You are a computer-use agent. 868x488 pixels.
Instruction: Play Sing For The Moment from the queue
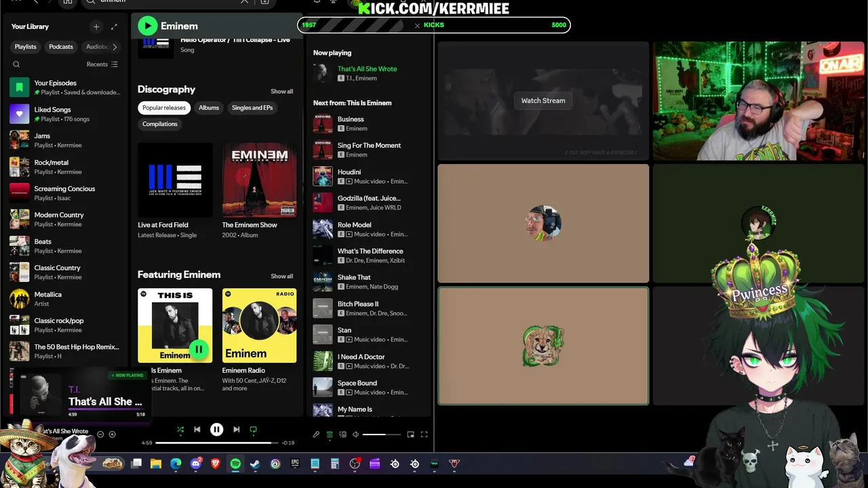tap(370, 150)
